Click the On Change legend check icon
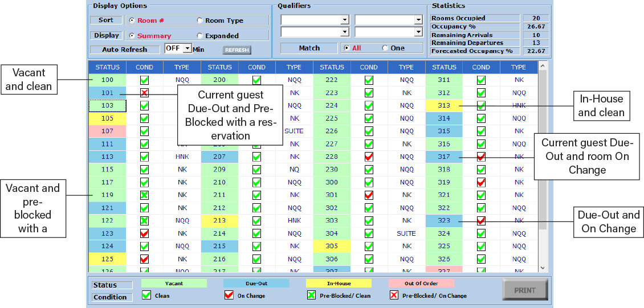Viewport: 644px width, 308px height. tap(229, 295)
